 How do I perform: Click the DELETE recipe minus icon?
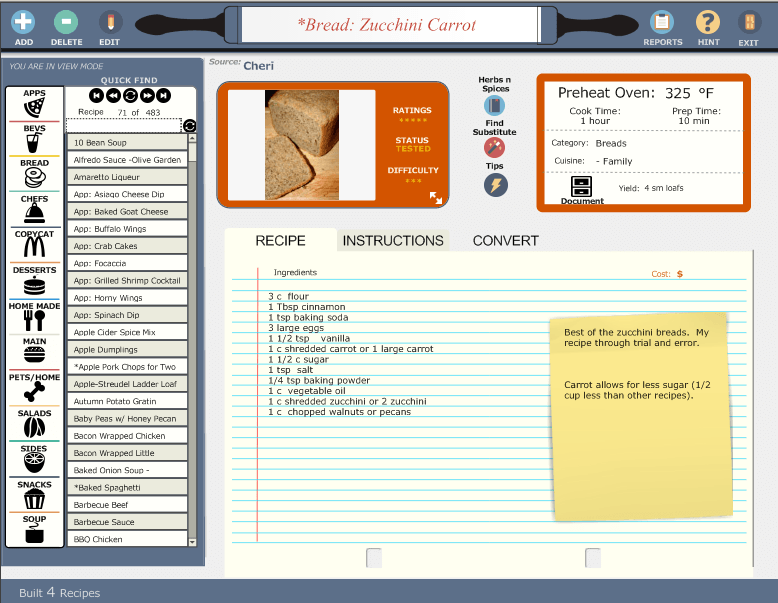[x=66, y=21]
